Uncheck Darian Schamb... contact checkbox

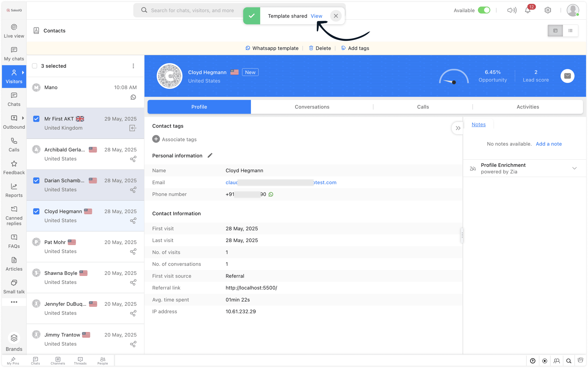pos(36,181)
